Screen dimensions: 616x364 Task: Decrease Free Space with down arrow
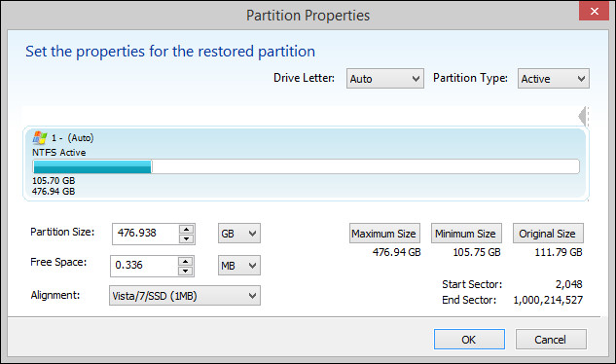tap(185, 271)
